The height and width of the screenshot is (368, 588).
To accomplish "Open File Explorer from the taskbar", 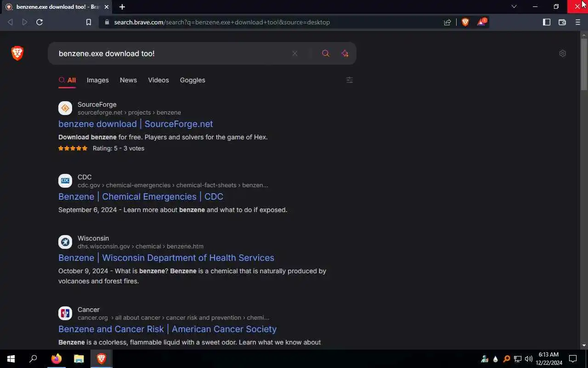I will pos(79,359).
